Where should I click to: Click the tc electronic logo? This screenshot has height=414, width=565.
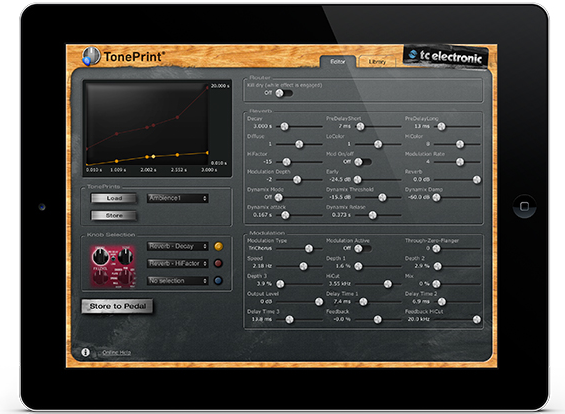[x=446, y=56]
